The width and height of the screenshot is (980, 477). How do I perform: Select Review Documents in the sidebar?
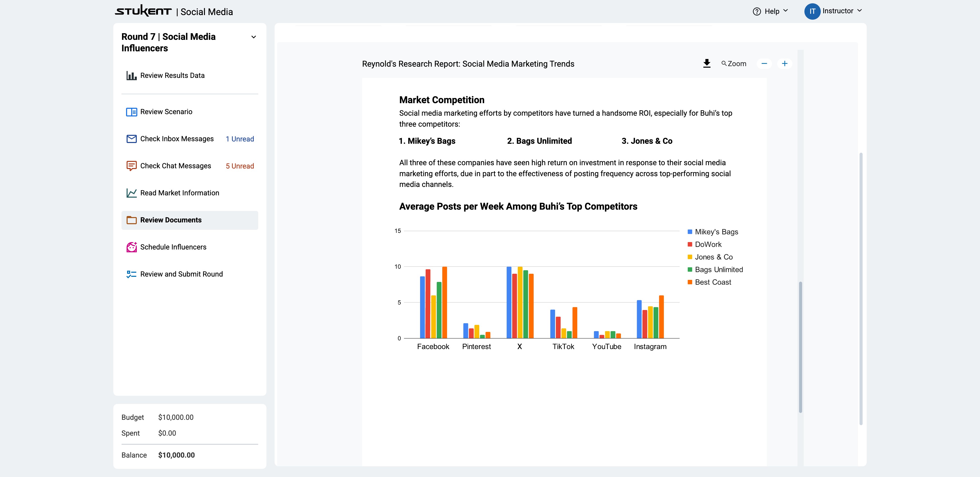(189, 220)
